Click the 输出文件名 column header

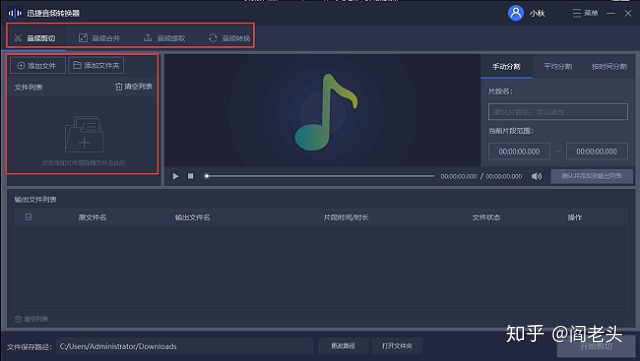(192, 217)
